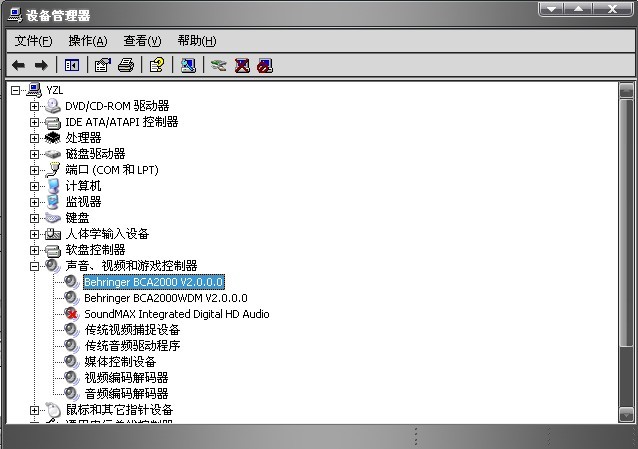638x449 pixels.
Task: Expand the 软盘控制器 node
Action: [x=35, y=250]
